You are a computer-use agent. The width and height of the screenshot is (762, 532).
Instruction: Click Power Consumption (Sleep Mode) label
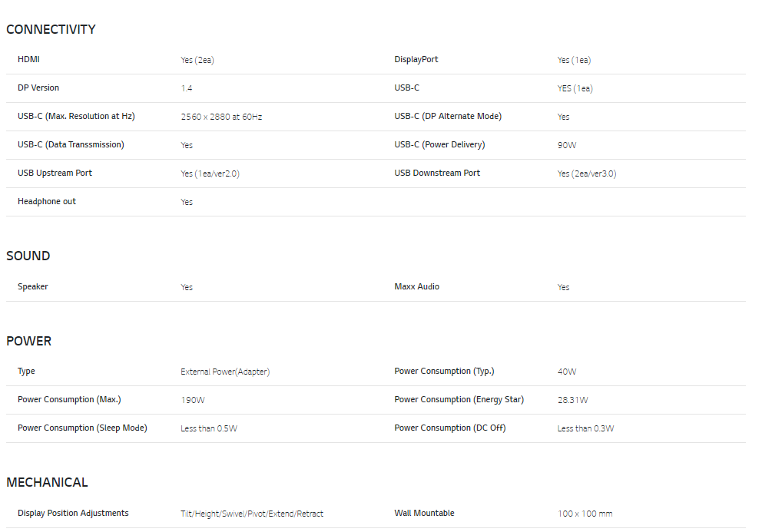coord(83,428)
